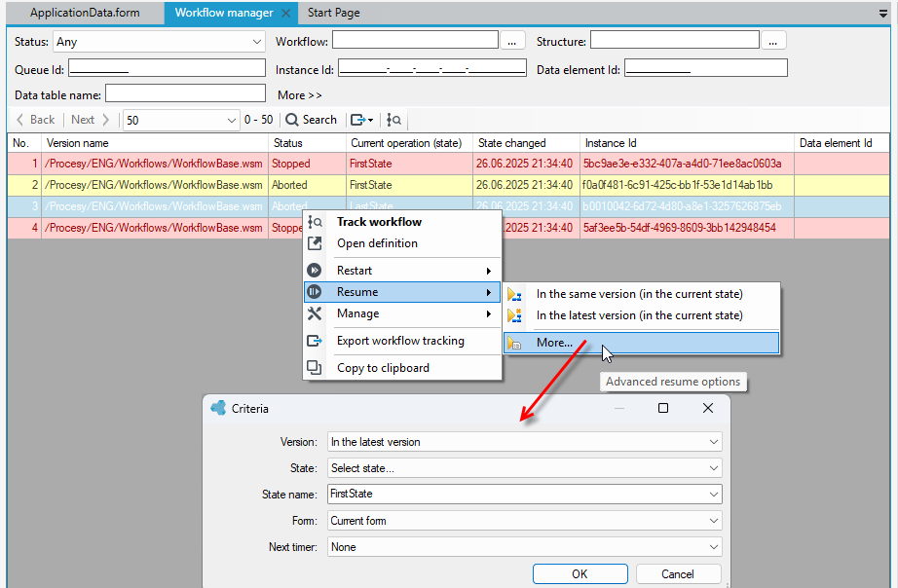Viewport: 898px width, 588px height.
Task: Select row 2 with Aborted FirstState
Action: tap(448, 185)
